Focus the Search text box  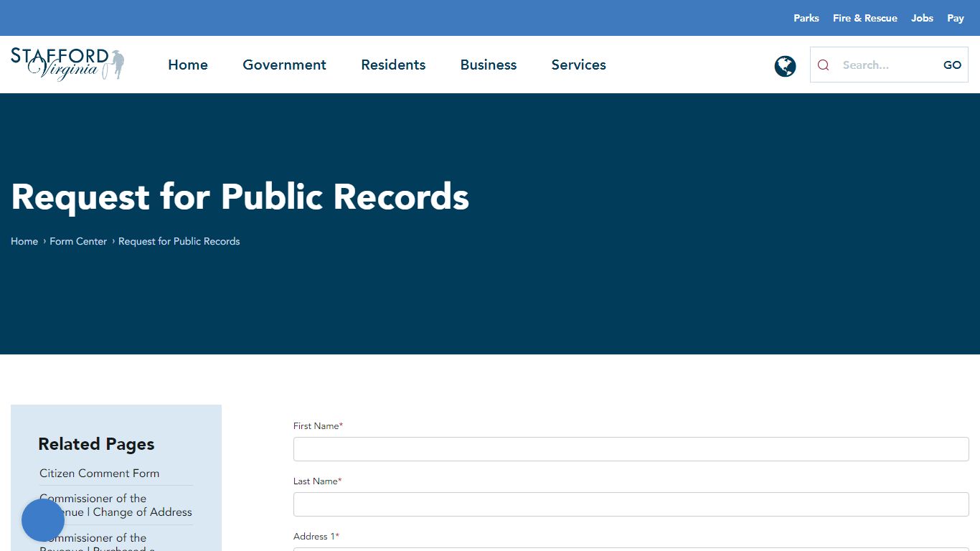click(887, 65)
